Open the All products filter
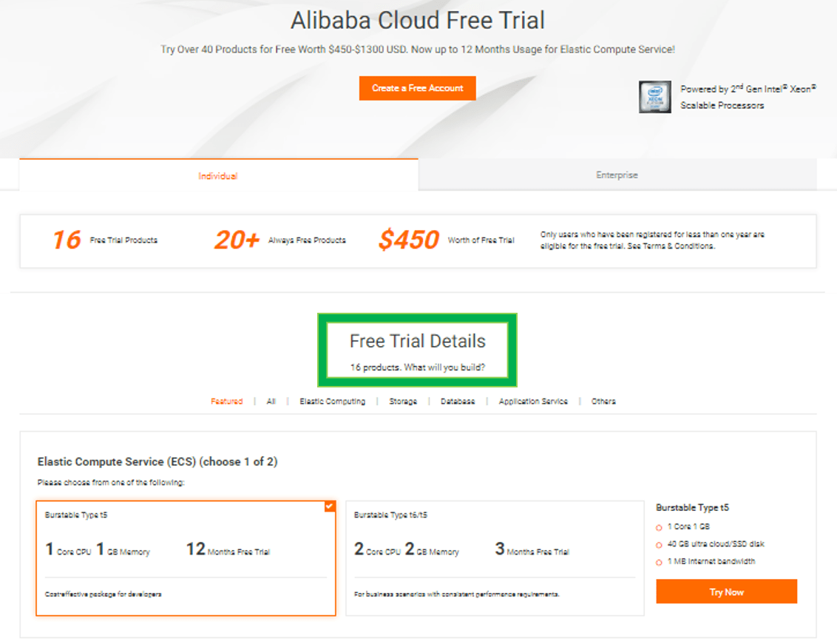This screenshot has height=644, width=837. [x=271, y=401]
